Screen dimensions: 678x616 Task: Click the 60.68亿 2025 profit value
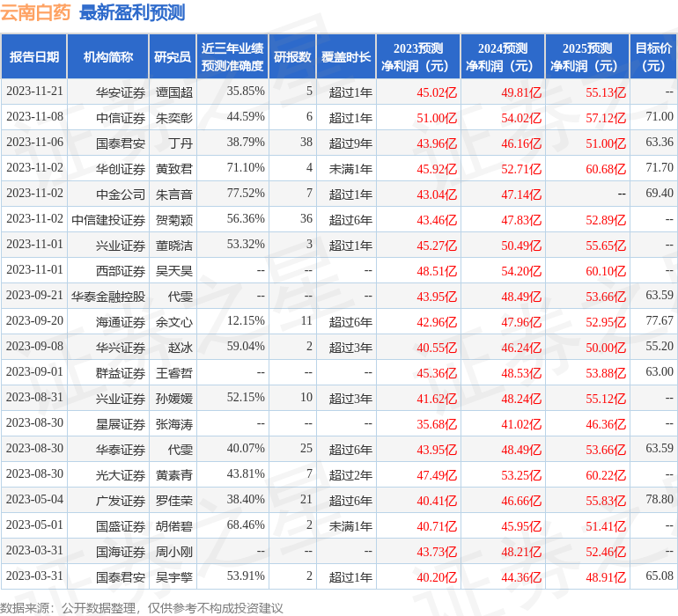(x=606, y=169)
